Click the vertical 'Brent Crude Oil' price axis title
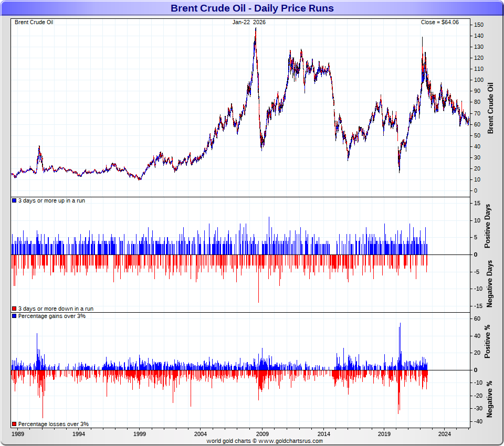Image resolution: width=504 pixels, height=446 pixels. [491, 108]
